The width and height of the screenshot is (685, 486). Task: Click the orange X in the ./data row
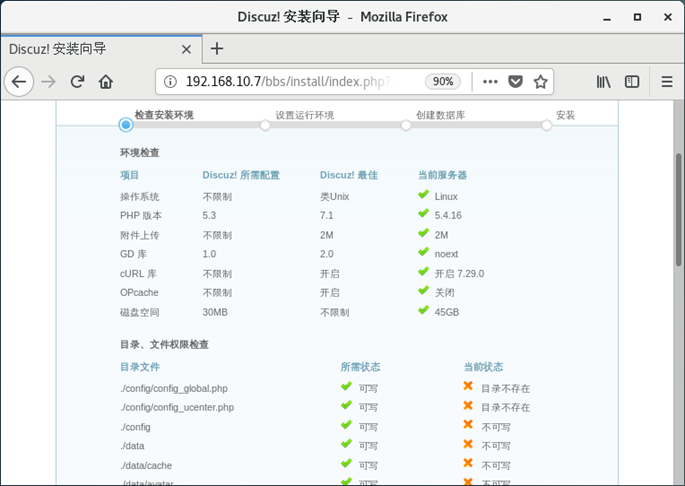tap(468, 444)
